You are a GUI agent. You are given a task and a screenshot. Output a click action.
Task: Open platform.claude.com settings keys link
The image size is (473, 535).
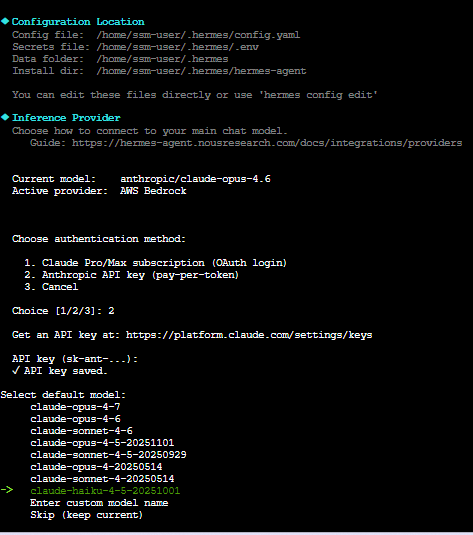coord(249,335)
